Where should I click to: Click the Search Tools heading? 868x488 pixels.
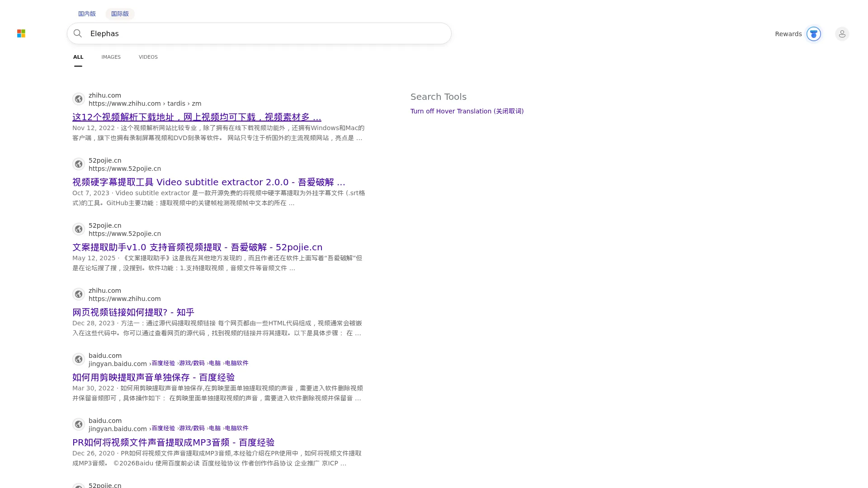pos(439,97)
